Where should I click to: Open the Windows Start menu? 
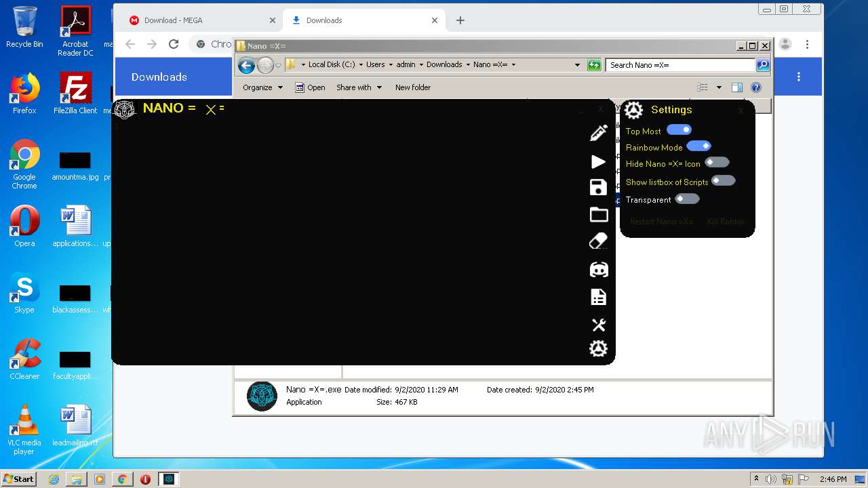(x=19, y=479)
